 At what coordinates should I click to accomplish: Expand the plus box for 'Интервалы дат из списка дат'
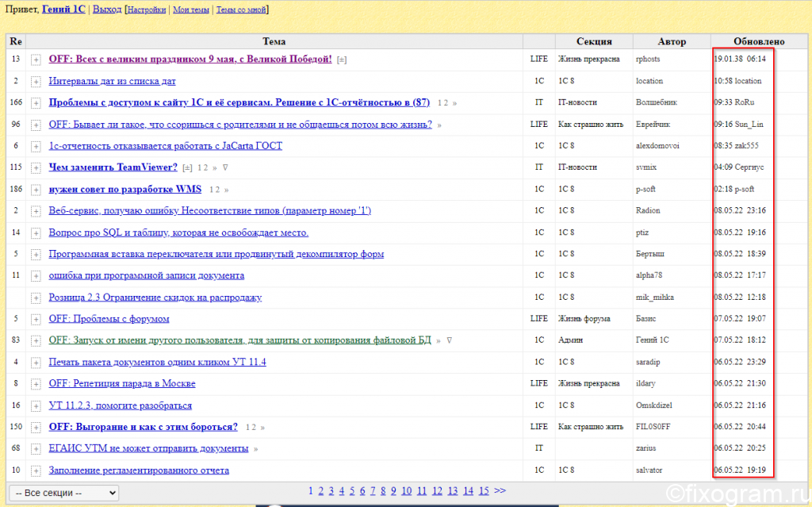(36, 82)
